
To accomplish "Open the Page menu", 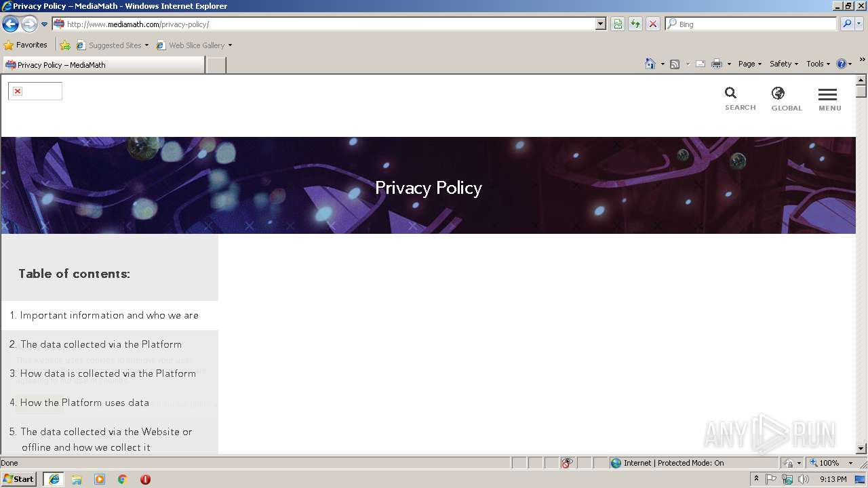I will click(750, 64).
